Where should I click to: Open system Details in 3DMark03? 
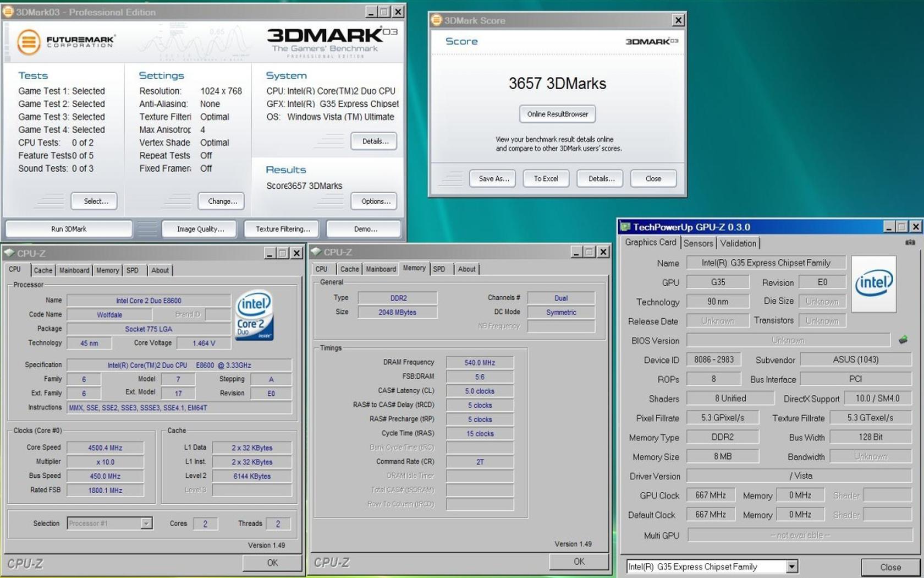point(375,141)
